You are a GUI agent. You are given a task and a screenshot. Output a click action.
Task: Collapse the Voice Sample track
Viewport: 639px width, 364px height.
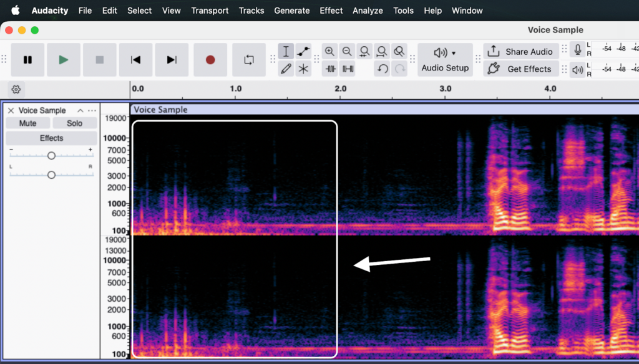coord(80,110)
